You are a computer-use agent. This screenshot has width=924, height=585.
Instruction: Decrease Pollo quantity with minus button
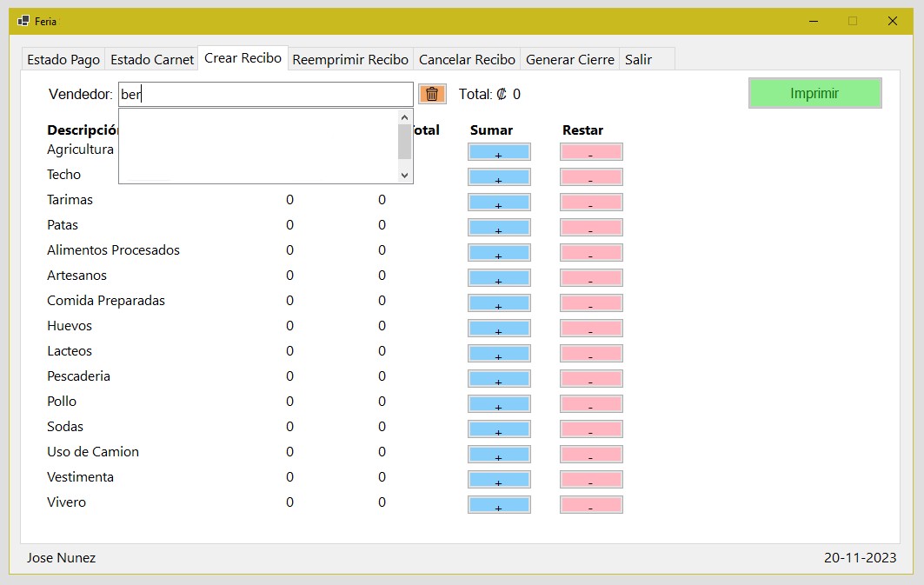tap(591, 404)
